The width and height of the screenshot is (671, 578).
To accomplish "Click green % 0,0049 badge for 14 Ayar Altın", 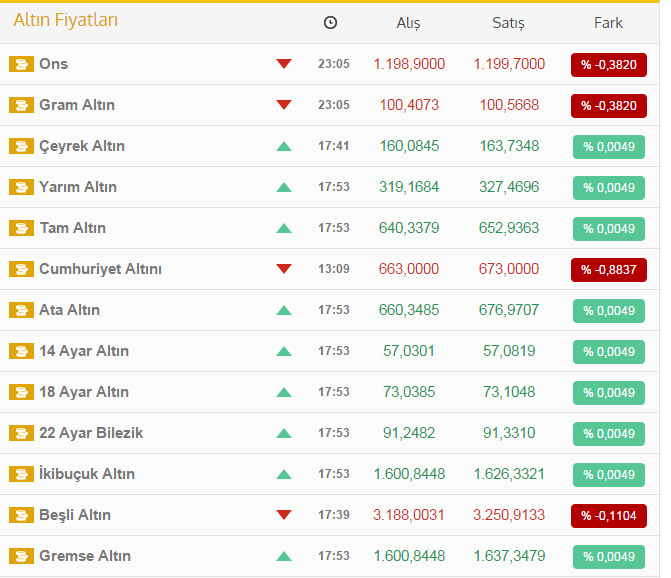I will point(608,351).
